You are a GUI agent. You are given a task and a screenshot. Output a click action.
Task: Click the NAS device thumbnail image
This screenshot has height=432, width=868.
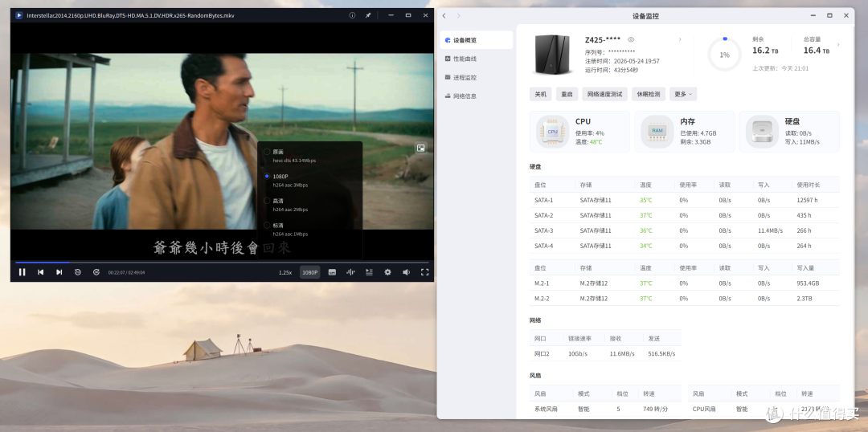coord(552,55)
